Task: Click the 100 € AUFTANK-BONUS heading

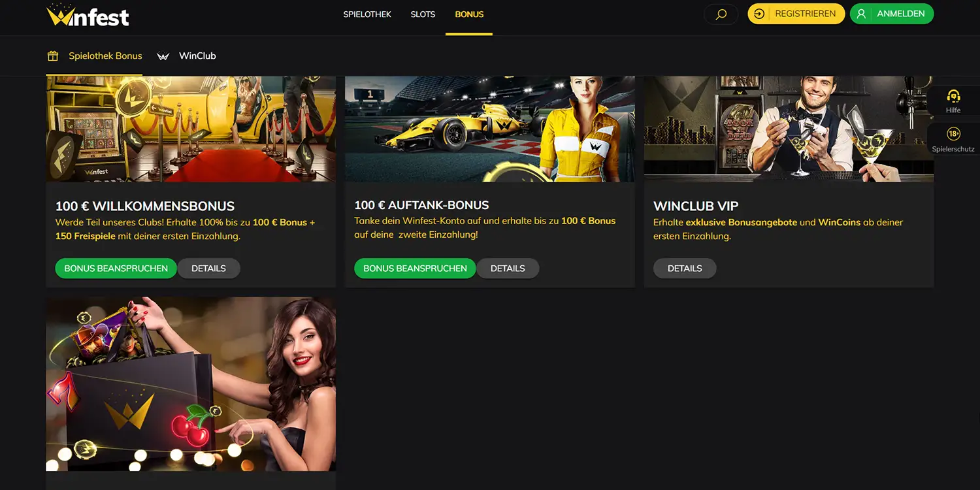Action: tap(421, 205)
